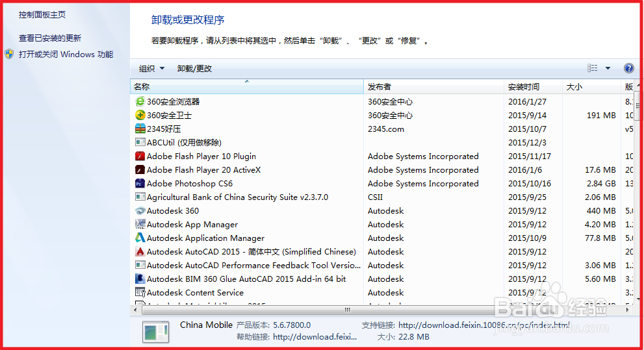Select Adobe Flash Player 20 ActiveX name
Viewport: 644px width, 350px height.
[x=203, y=169]
